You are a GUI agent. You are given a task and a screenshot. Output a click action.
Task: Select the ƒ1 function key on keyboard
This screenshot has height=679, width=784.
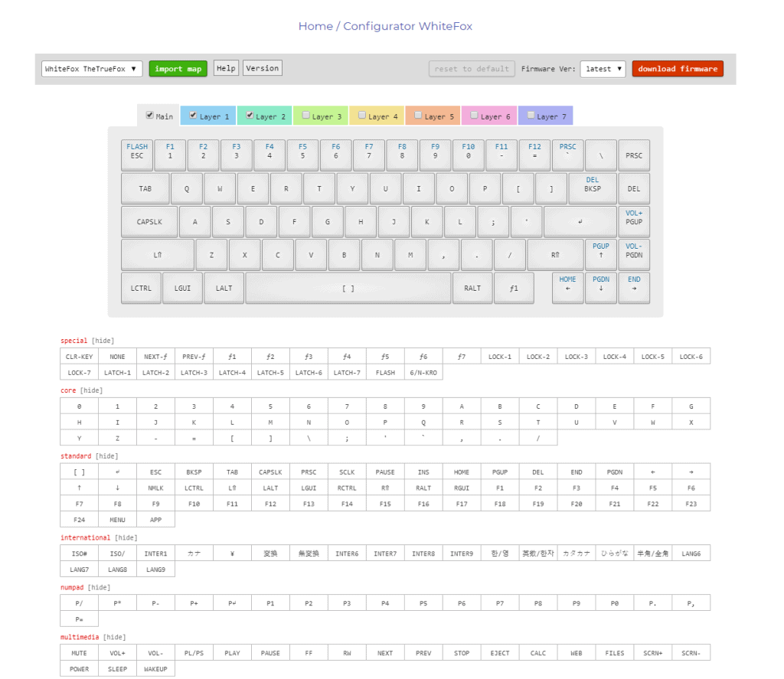(514, 288)
